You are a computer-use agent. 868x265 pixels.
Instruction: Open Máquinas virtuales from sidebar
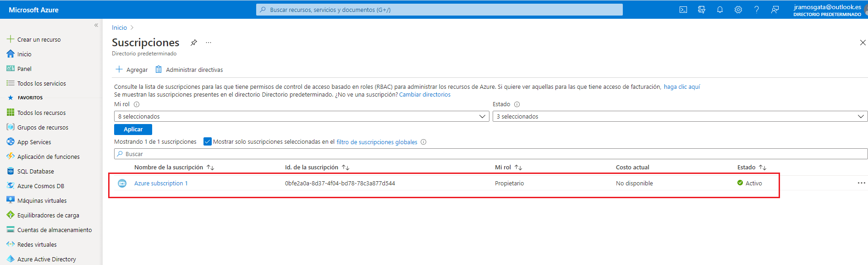42,200
